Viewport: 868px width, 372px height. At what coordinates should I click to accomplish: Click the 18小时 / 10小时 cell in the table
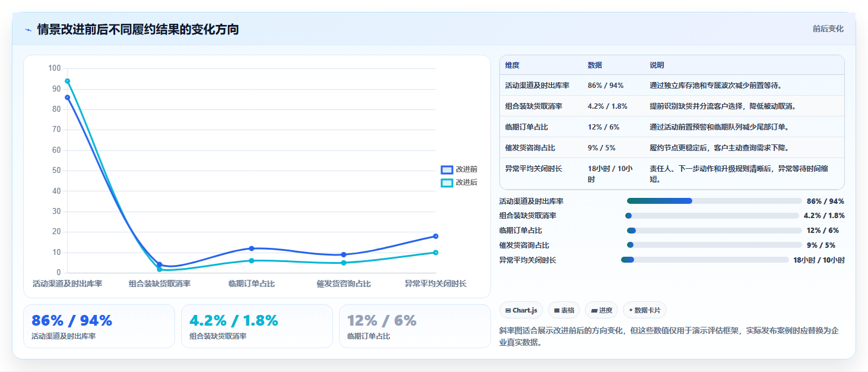610,174
